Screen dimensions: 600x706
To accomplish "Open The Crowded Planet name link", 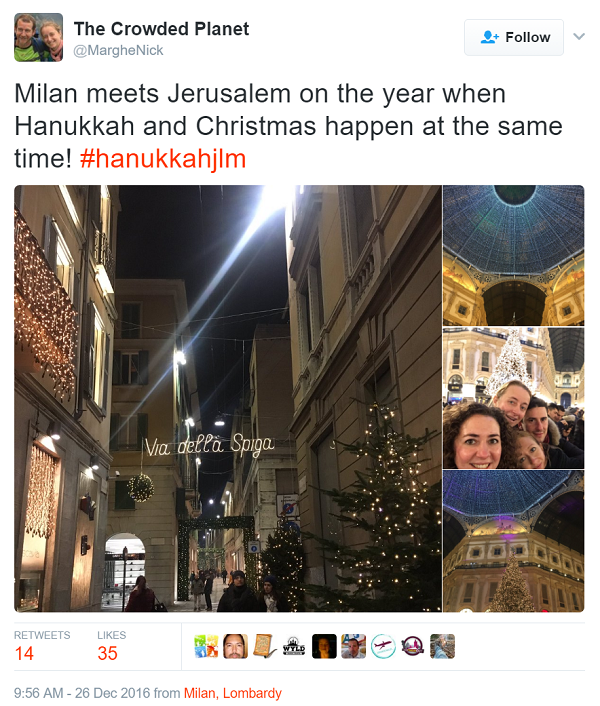I will pyautogui.click(x=161, y=29).
